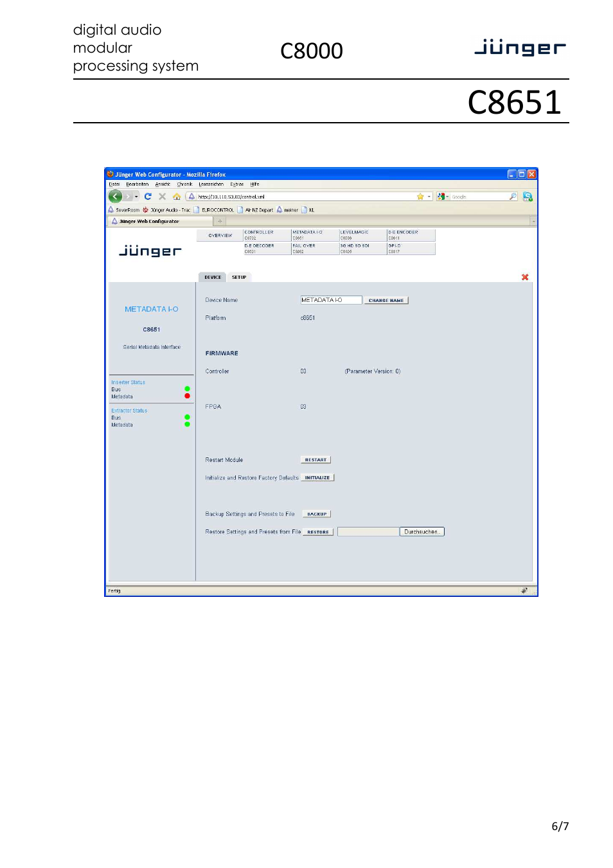
Task: Open the Extras menu
Action: 237,184
